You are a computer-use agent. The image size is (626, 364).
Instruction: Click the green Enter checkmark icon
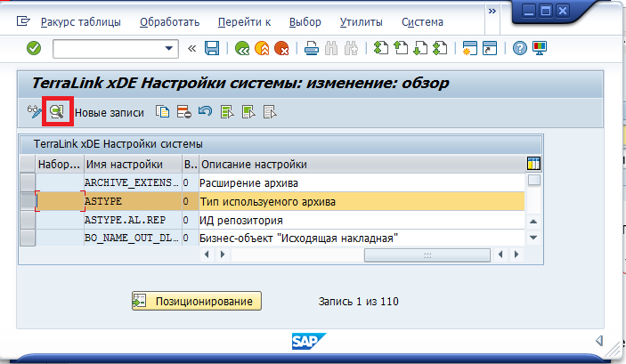34,48
